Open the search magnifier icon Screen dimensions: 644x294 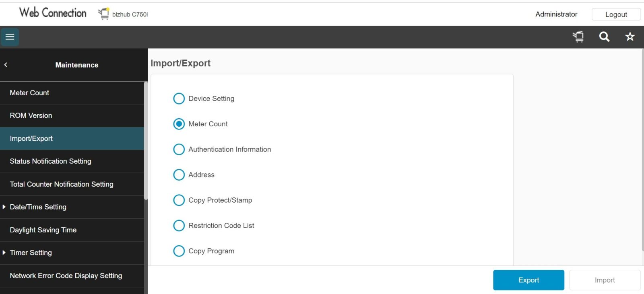604,37
